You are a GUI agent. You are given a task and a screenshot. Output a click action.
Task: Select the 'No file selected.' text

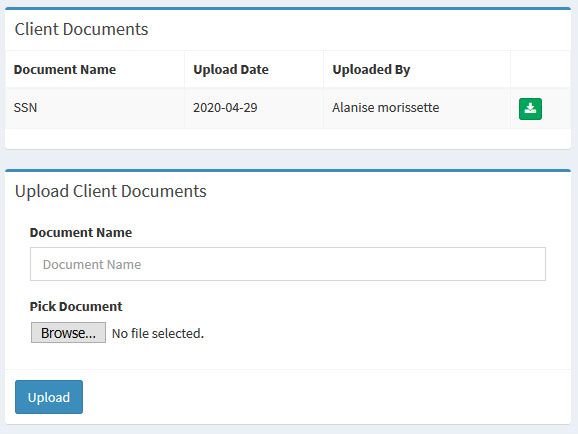158,333
